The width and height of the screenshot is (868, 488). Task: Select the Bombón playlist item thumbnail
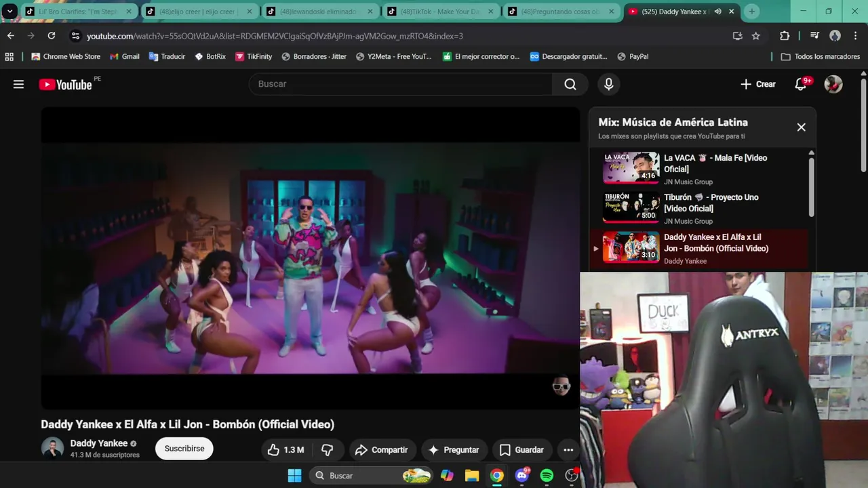pyautogui.click(x=631, y=247)
